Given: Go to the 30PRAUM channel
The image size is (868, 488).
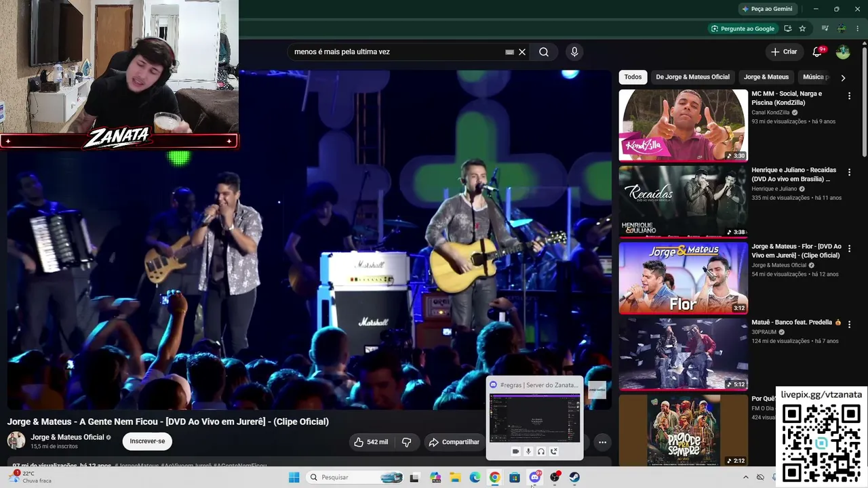Looking at the screenshot, I should point(764,332).
